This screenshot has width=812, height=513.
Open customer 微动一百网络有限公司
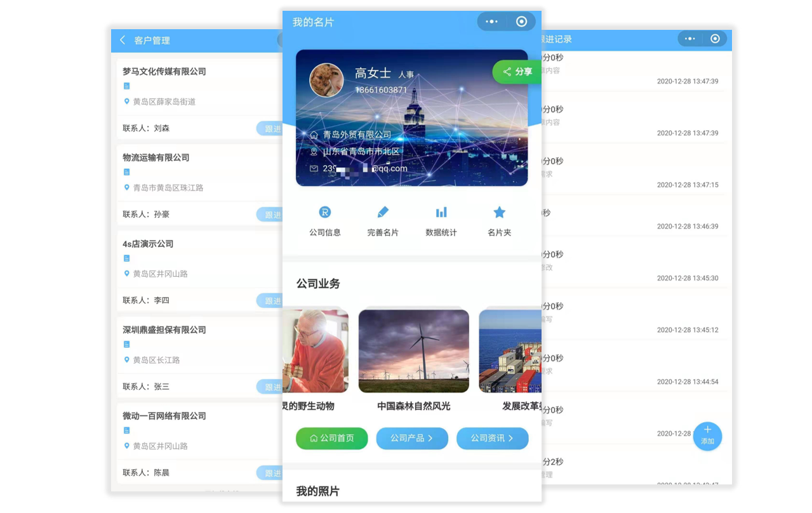pyautogui.click(x=164, y=416)
